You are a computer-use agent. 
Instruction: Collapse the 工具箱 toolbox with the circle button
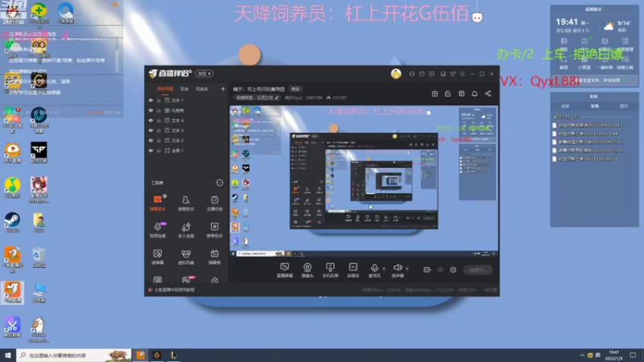pos(219,183)
